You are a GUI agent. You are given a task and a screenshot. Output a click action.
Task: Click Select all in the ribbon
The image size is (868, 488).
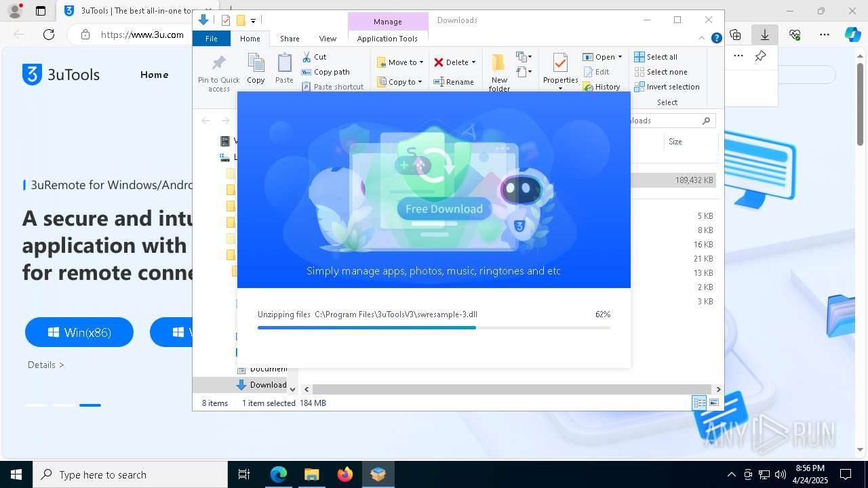[x=656, y=57]
